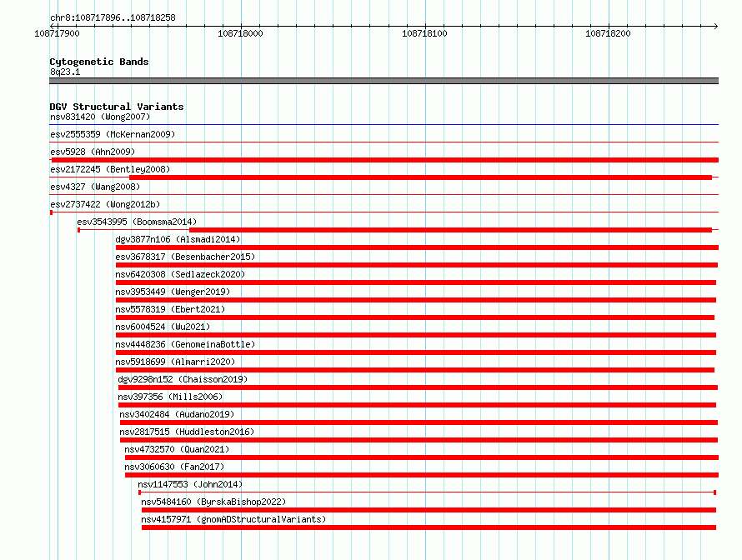Click the red nsv3060630 variant bar
Screen dimensions: 742x560
point(422,475)
